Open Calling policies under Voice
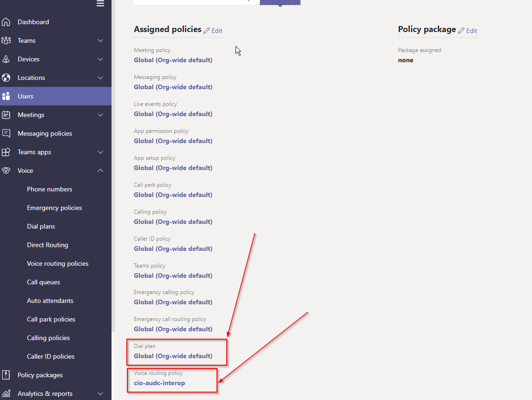Viewport: 532px width, 400px height. click(48, 338)
